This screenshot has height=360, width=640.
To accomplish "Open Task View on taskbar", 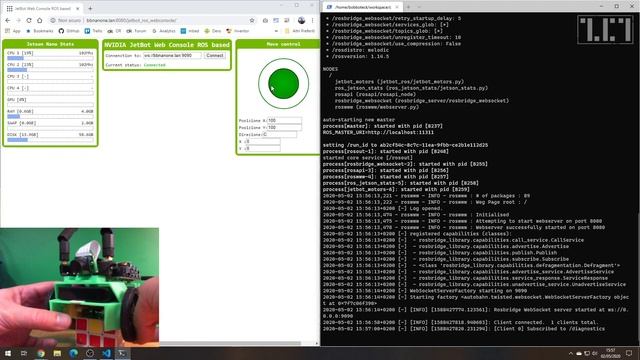I will click(24, 353).
